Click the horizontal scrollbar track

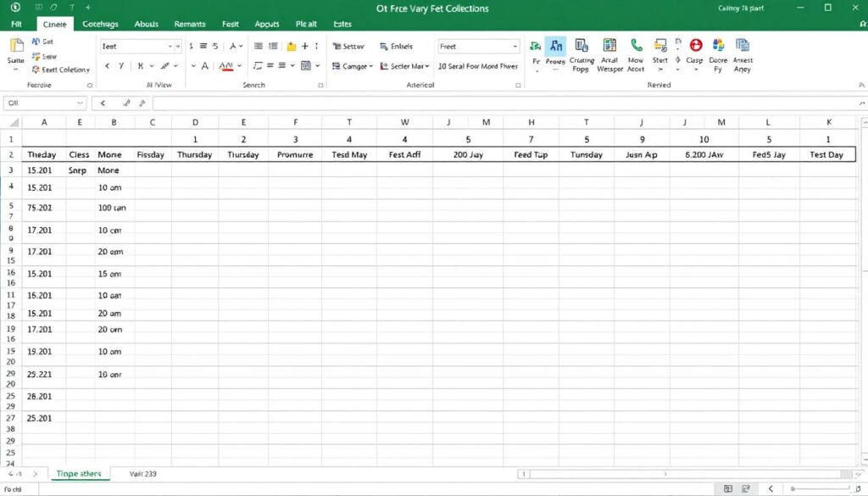pos(684,474)
